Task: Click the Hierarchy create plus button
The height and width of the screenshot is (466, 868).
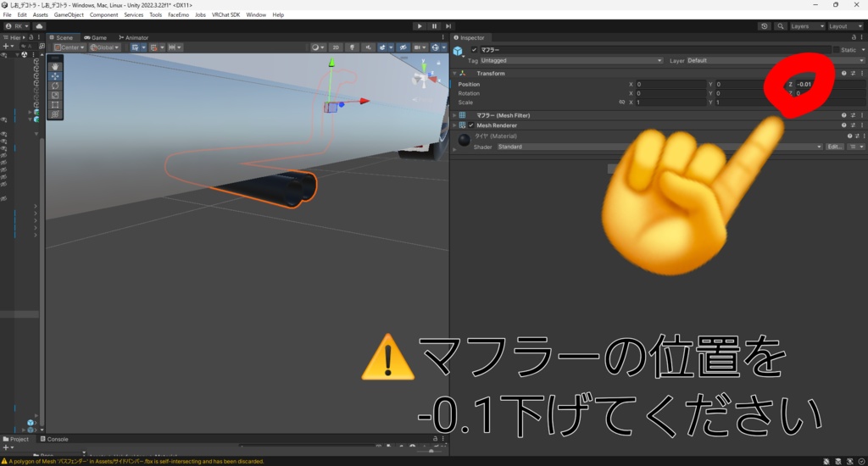Action: pos(7,47)
